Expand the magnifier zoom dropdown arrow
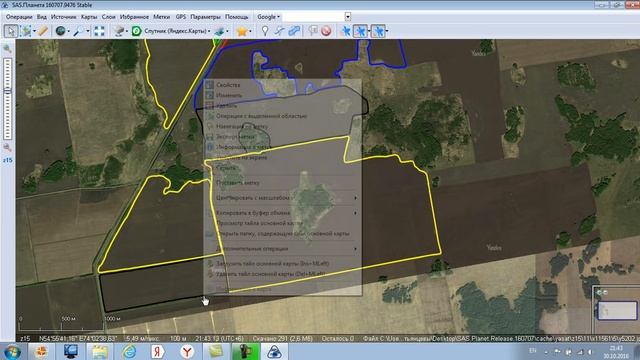This screenshot has height=360, width=640. pos(87,31)
